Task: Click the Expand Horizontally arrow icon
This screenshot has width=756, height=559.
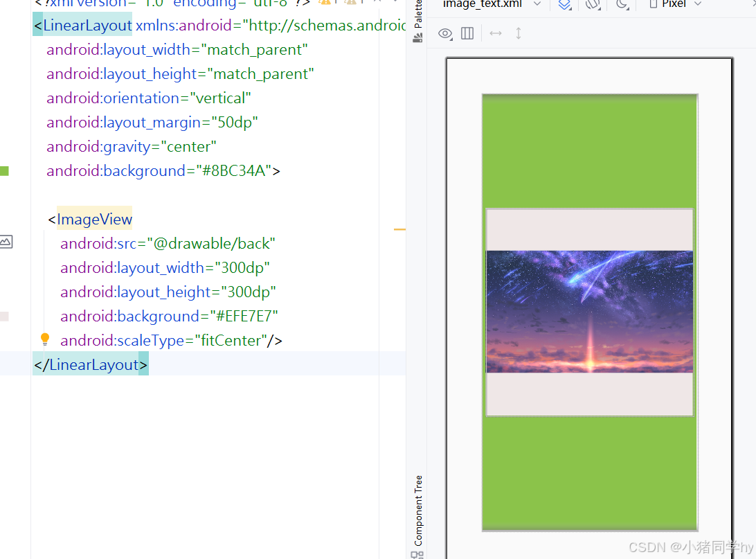Action: tap(496, 33)
